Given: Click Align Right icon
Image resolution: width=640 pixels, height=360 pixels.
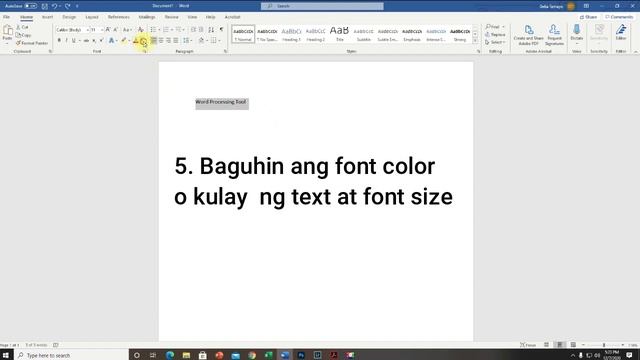Looking at the screenshot, I should tap(168, 40).
